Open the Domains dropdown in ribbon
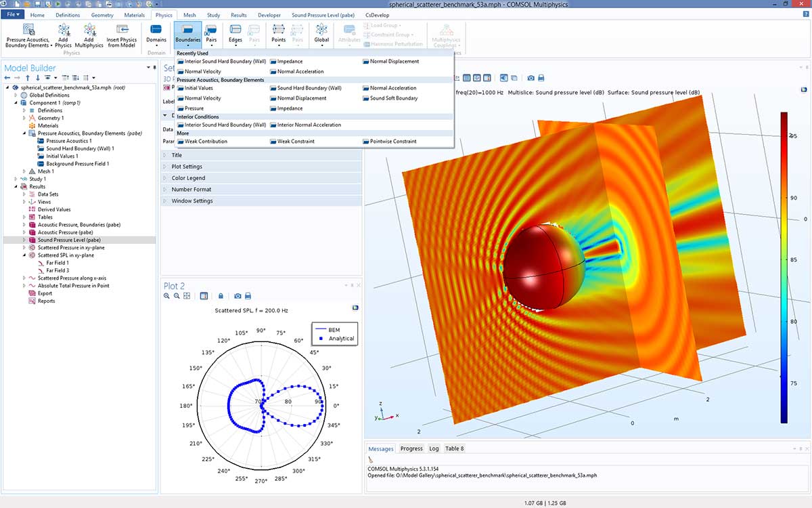Viewport: 812px width, 508px height. pyautogui.click(x=156, y=35)
